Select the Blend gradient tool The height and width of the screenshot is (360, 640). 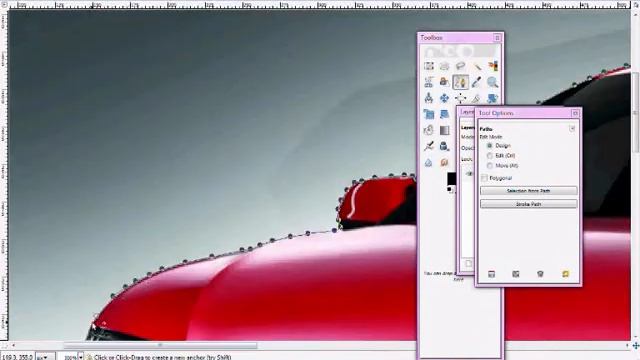(x=444, y=130)
